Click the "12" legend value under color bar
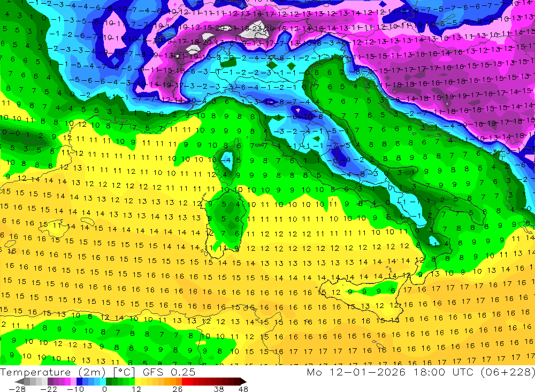 [136, 389]
